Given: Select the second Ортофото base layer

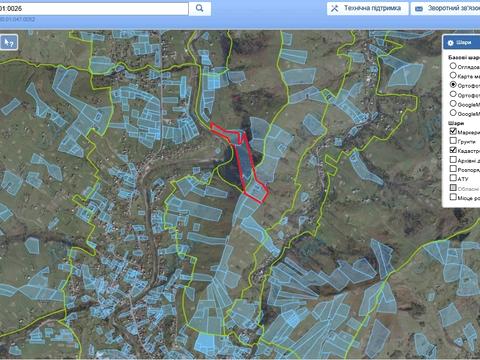Looking at the screenshot, I should [453, 94].
